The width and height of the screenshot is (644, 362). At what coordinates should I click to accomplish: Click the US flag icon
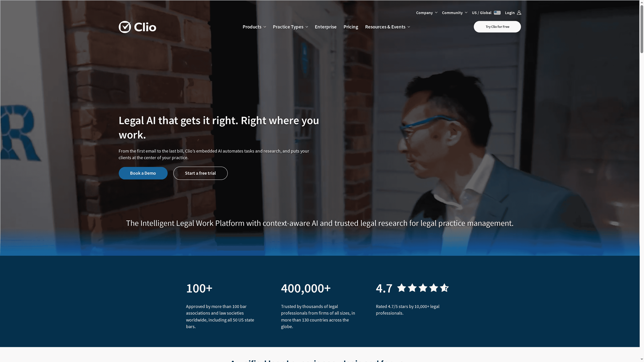[497, 13]
